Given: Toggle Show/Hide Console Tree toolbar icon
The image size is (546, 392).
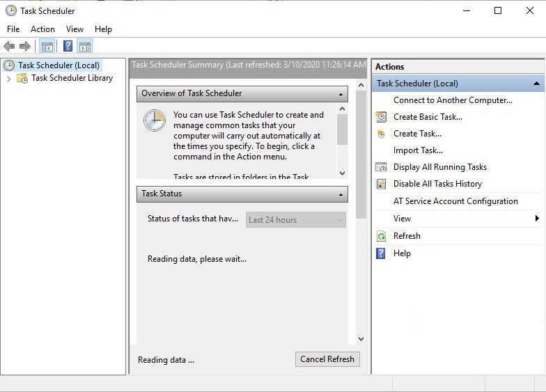Looking at the screenshot, I should (47, 47).
